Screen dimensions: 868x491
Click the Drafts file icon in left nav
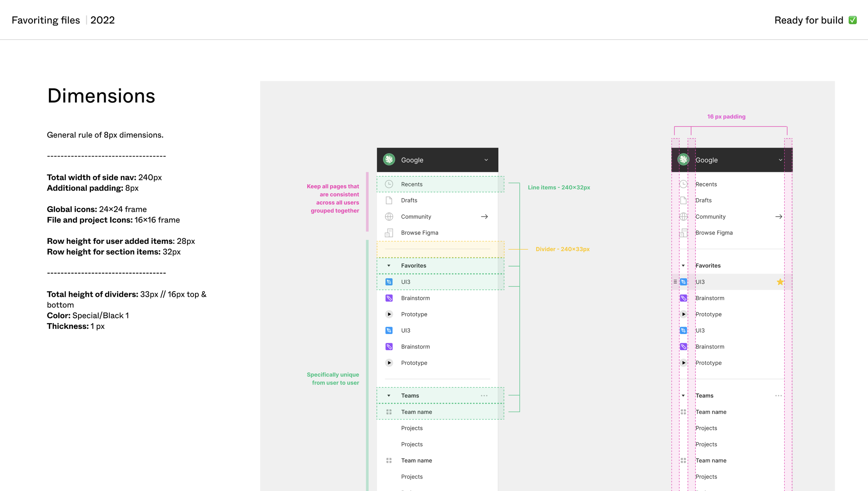tap(389, 200)
